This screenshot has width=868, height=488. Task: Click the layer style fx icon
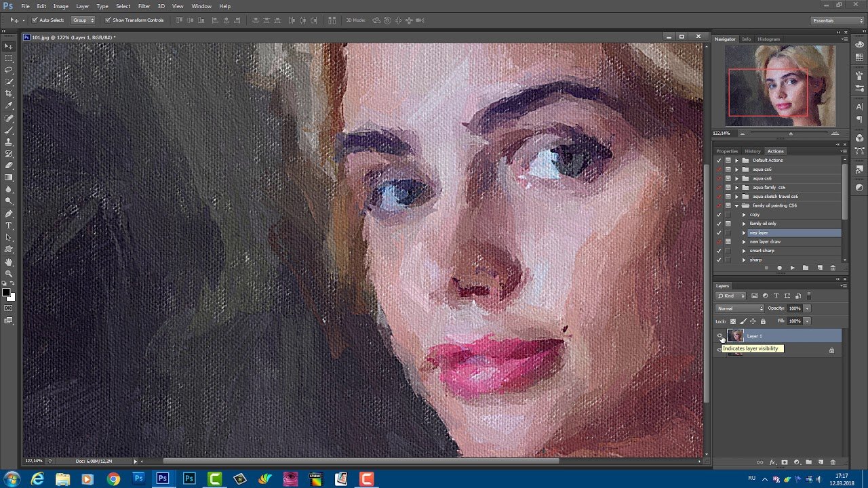coord(772,462)
